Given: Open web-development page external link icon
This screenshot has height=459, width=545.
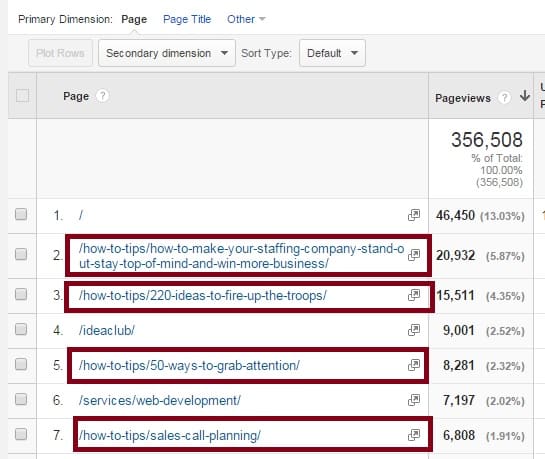Looking at the screenshot, I should 414,400.
